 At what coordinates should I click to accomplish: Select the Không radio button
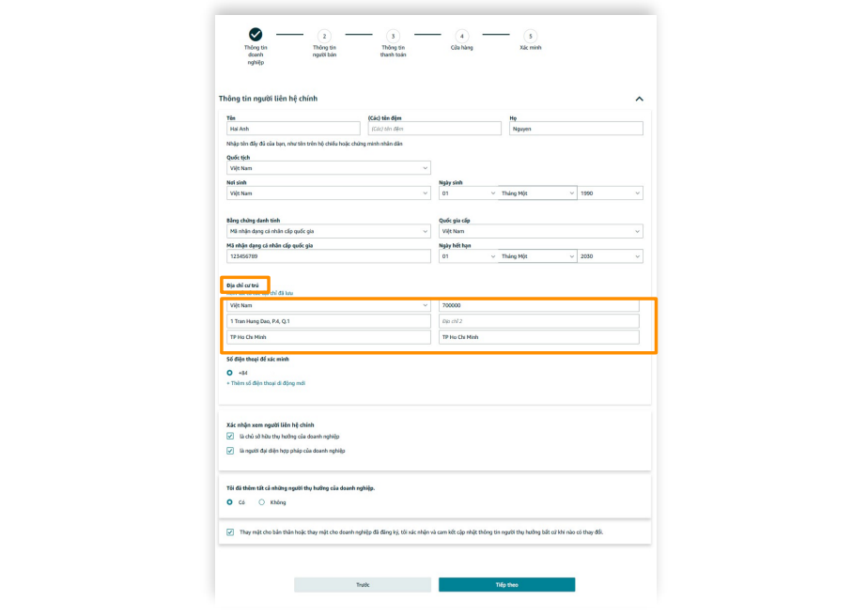pos(262,502)
